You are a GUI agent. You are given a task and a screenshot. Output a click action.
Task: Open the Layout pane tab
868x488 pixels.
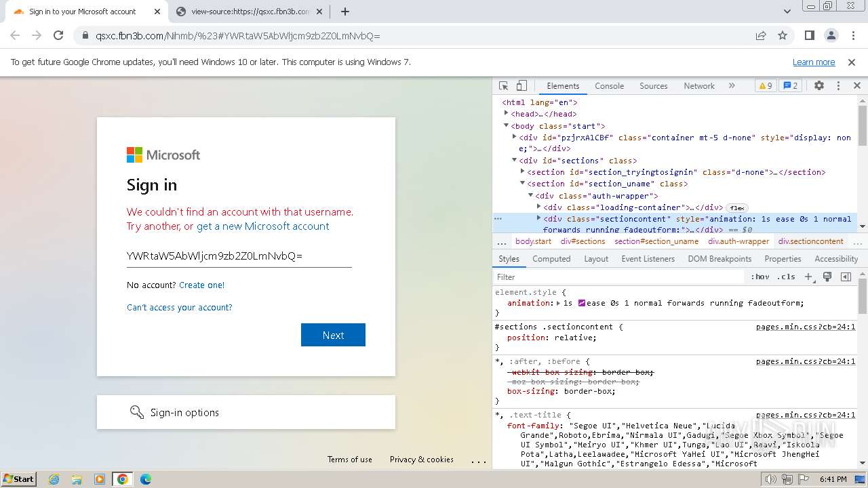[596, 259]
